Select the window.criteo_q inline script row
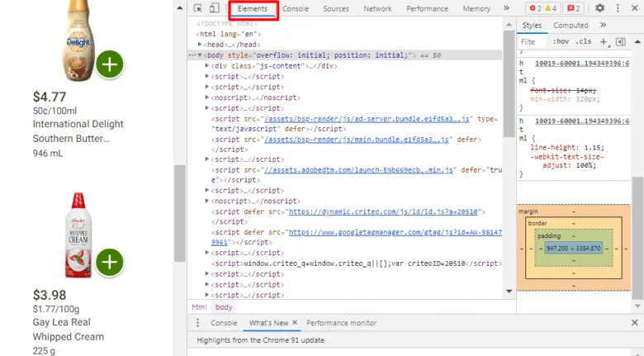This screenshot has width=644, height=356. pos(357,263)
